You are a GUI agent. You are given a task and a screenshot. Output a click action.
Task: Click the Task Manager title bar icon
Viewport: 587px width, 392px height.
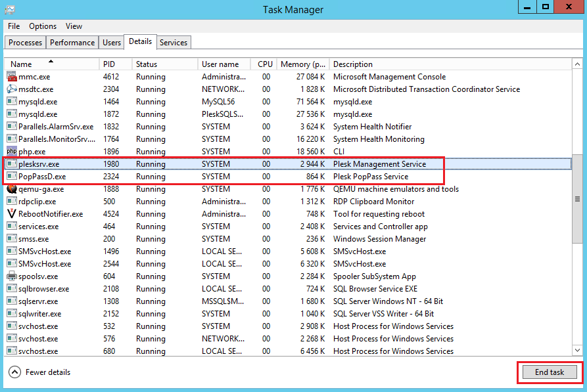pyautogui.click(x=9, y=9)
